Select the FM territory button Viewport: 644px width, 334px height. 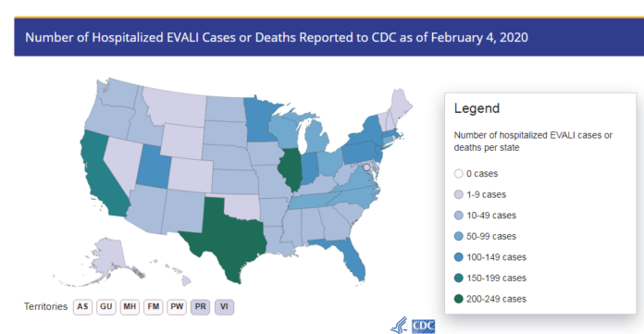pyautogui.click(x=154, y=307)
